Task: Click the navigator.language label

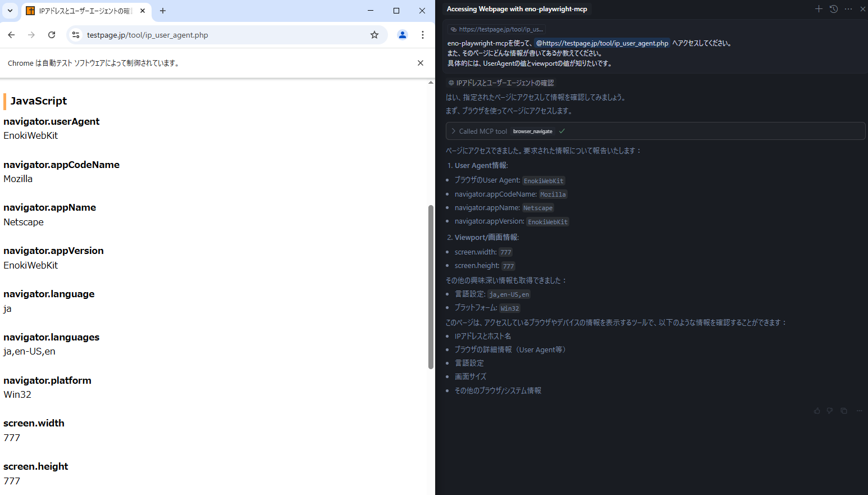Action: [x=49, y=294]
